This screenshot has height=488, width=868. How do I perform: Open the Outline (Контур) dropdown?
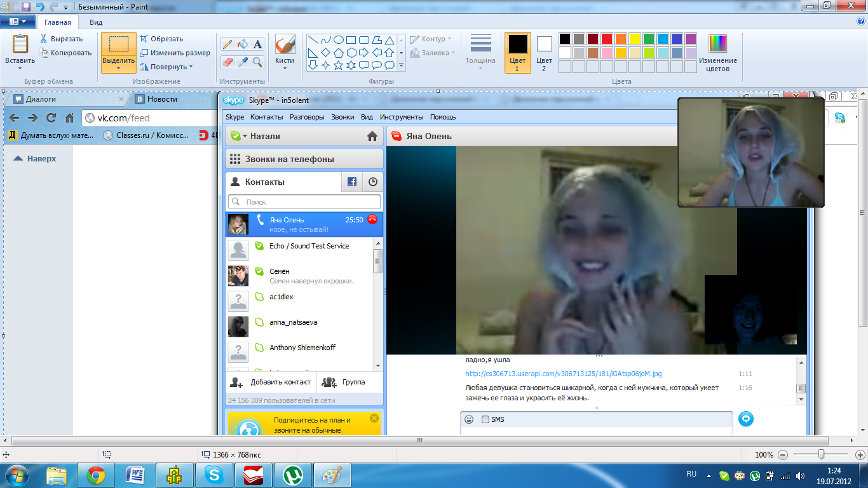[431, 39]
